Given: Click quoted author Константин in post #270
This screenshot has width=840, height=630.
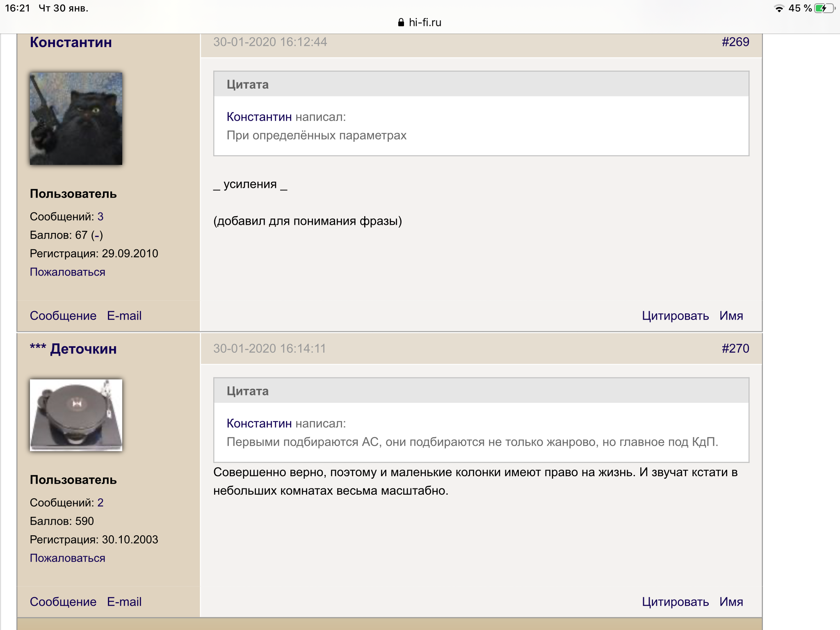Looking at the screenshot, I should click(259, 423).
